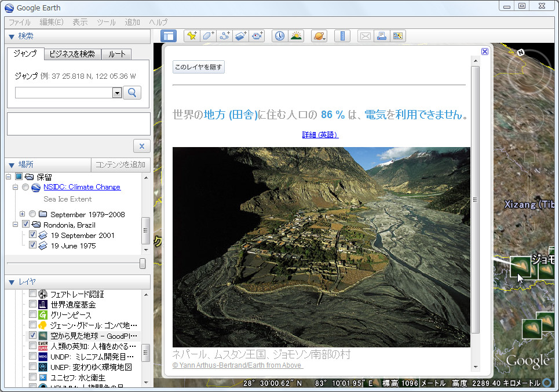Click the north N compass marker
This screenshot has width=559, height=392.
click(x=521, y=52)
